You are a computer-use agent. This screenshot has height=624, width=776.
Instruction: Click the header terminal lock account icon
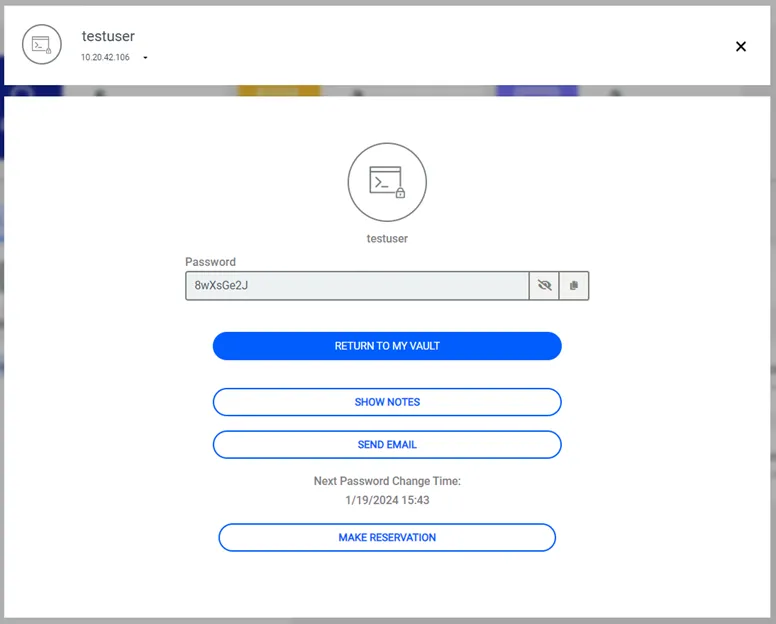[x=42, y=45]
